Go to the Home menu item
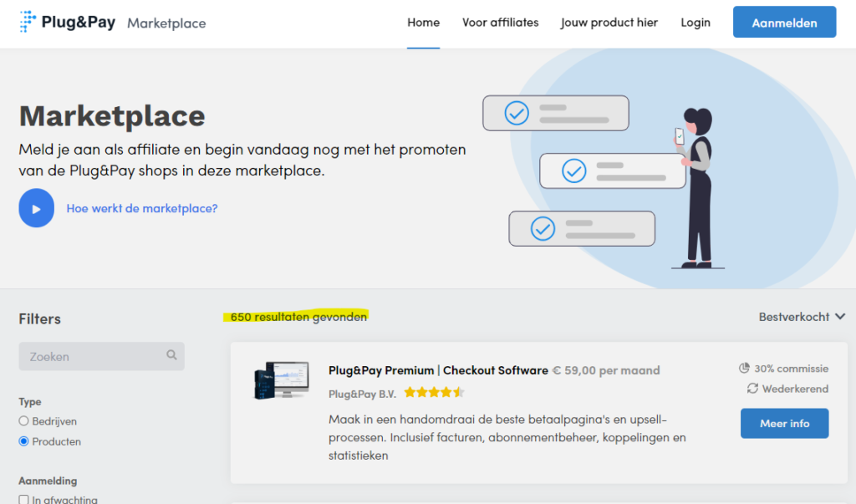 (x=423, y=23)
